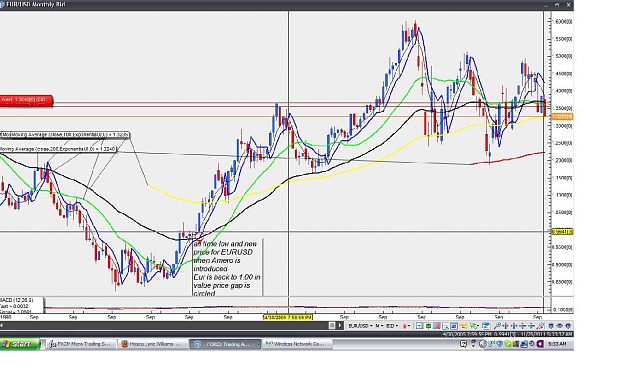Click the yellow trophy-like toolbar icon

pos(463,325)
